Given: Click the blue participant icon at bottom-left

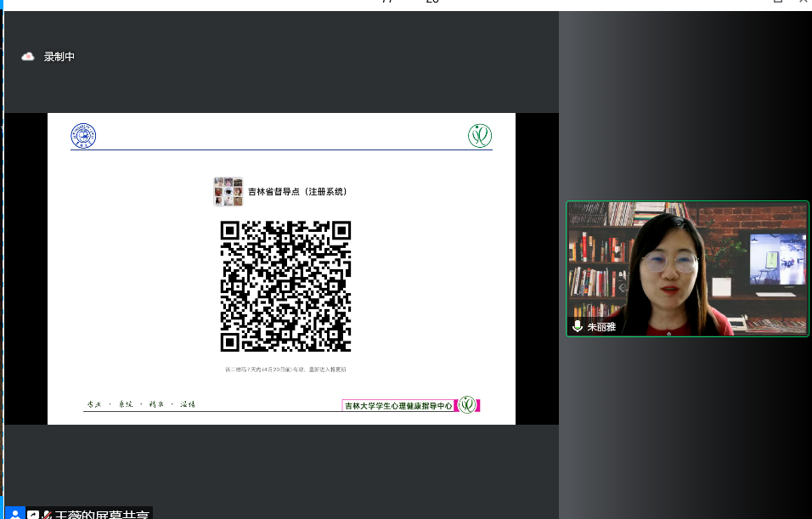Looking at the screenshot, I should tap(14, 514).
